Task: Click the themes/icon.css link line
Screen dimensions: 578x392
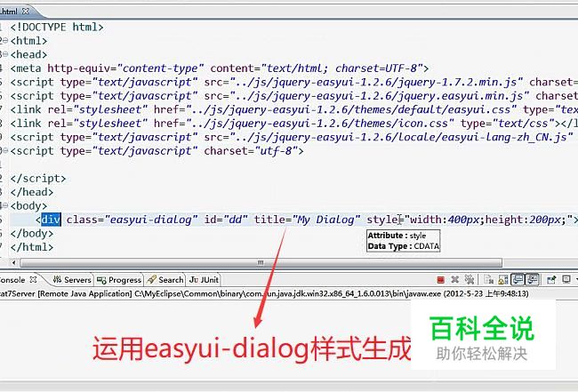Action: 294,124
